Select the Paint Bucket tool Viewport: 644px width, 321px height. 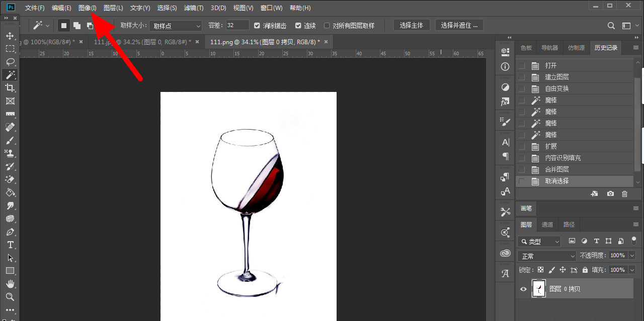tap(10, 192)
